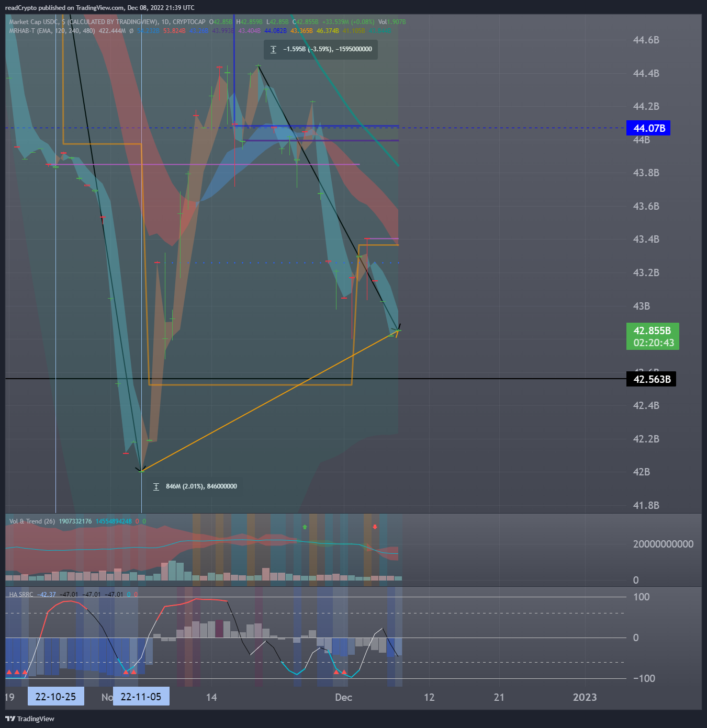Click the 44.6B price axis label
707x728 pixels.
click(x=646, y=40)
